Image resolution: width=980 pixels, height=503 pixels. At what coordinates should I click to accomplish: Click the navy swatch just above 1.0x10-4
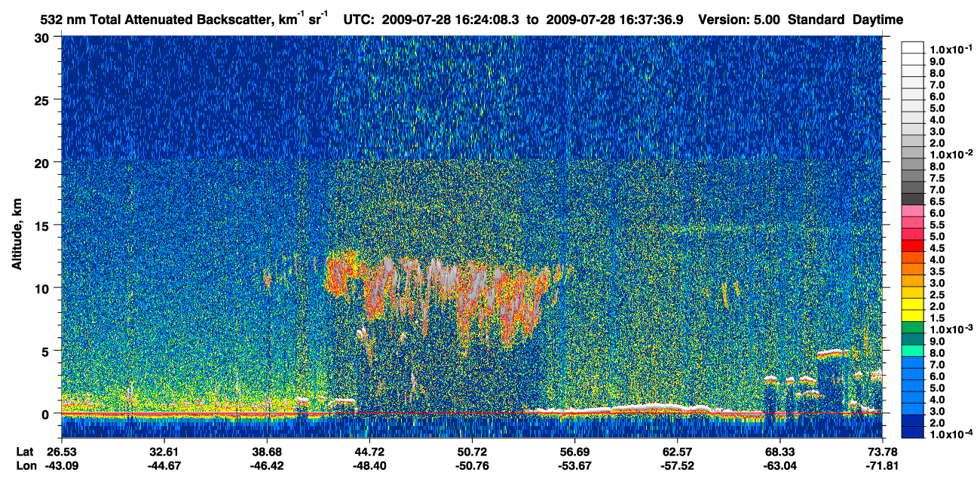912,433
